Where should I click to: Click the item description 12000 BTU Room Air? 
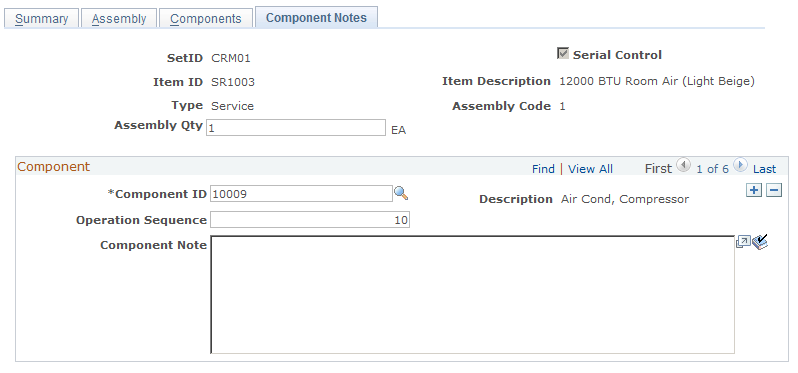[x=657, y=81]
